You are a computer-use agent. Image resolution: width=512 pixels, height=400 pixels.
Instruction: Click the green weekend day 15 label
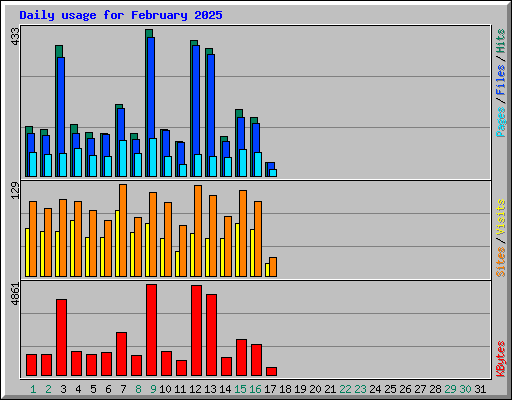click(240, 389)
